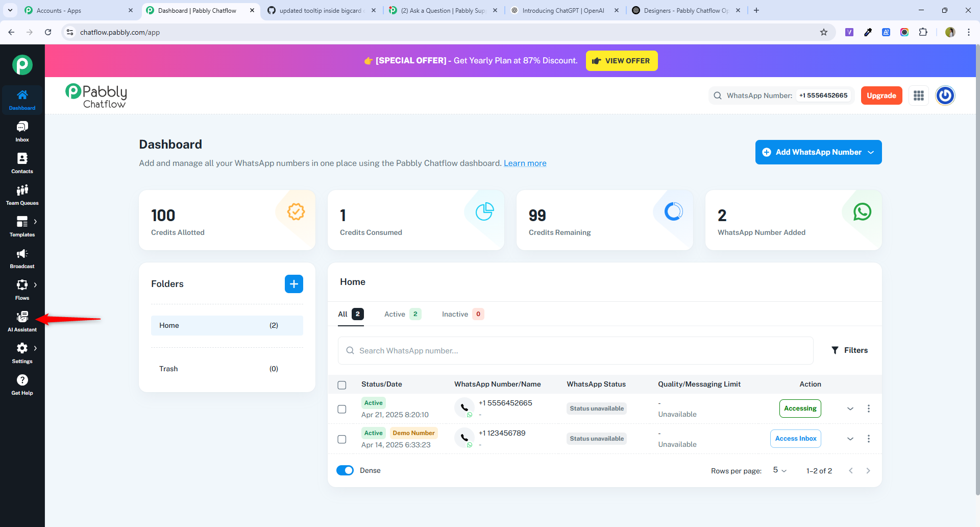The image size is (980, 527).
Task: Click the blue plus button to add folder
Action: (x=293, y=284)
